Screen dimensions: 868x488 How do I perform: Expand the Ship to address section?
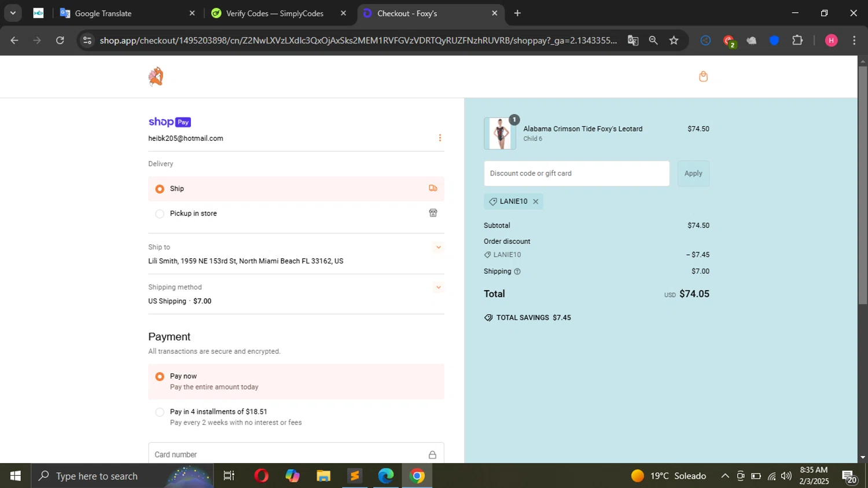click(439, 247)
